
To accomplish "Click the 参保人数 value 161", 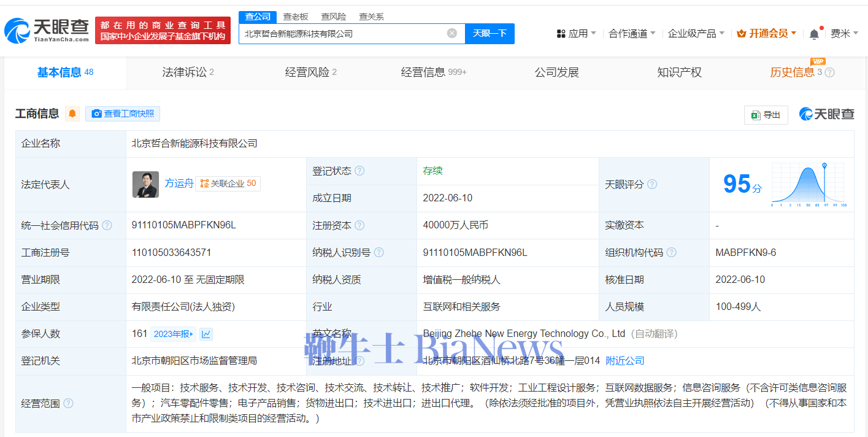I will [x=139, y=334].
